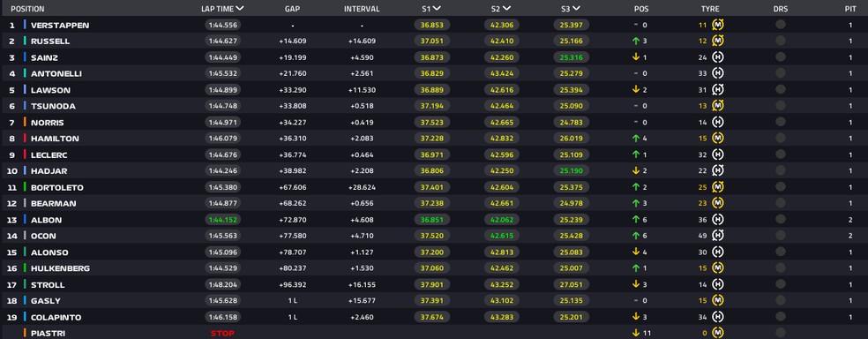Click Albon's green S1 time 36.851
This screenshot has height=339, width=868.
431,220
